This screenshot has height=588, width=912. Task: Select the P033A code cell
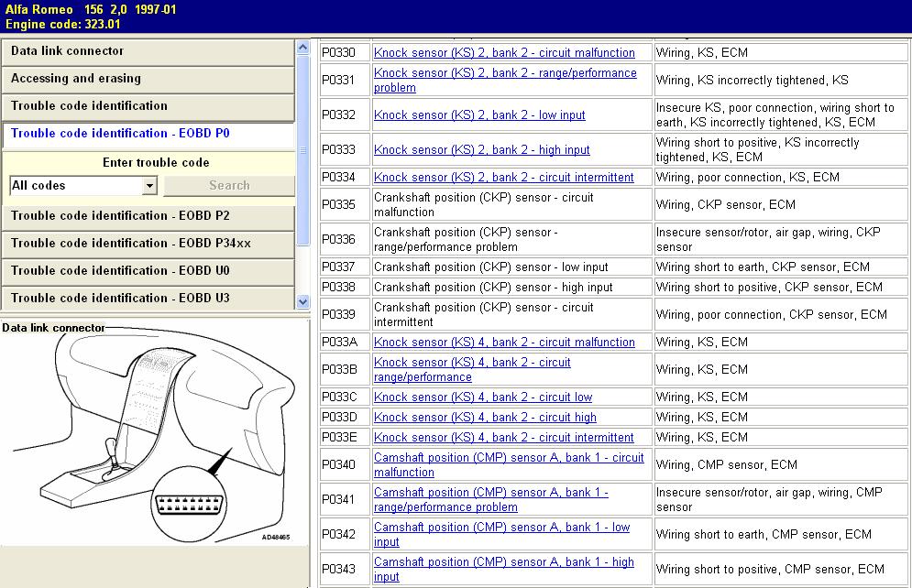click(x=345, y=343)
